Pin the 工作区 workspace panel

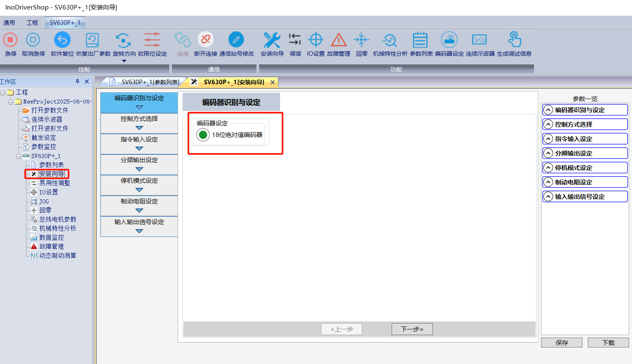pos(77,82)
